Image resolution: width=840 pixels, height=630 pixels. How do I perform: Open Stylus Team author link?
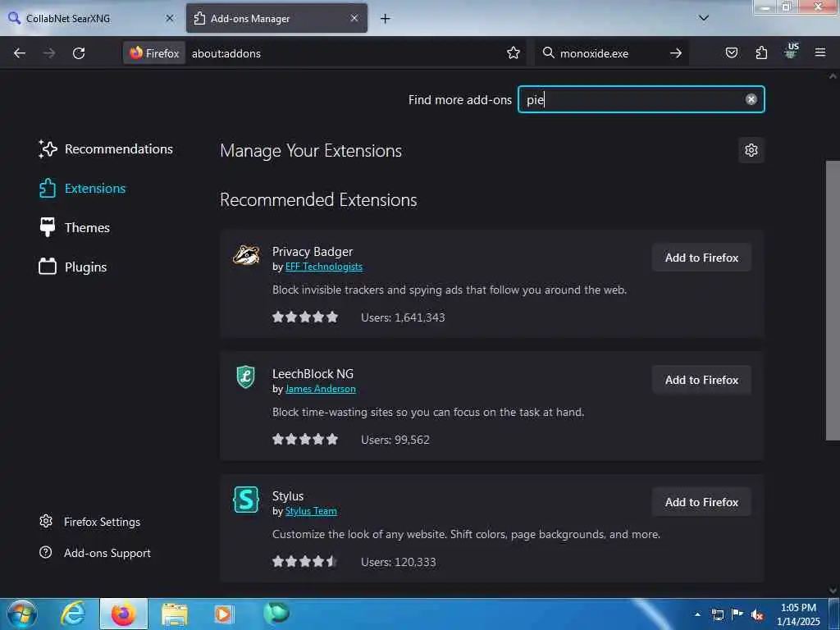pyautogui.click(x=311, y=511)
